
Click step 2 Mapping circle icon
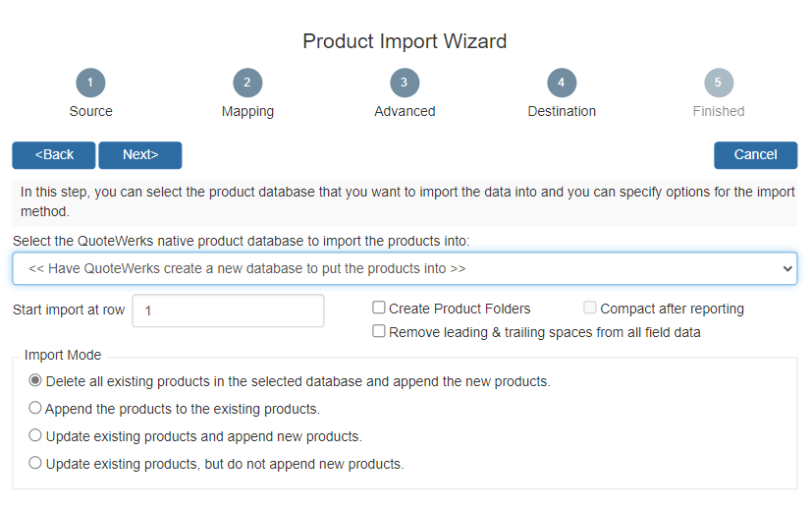point(247,83)
